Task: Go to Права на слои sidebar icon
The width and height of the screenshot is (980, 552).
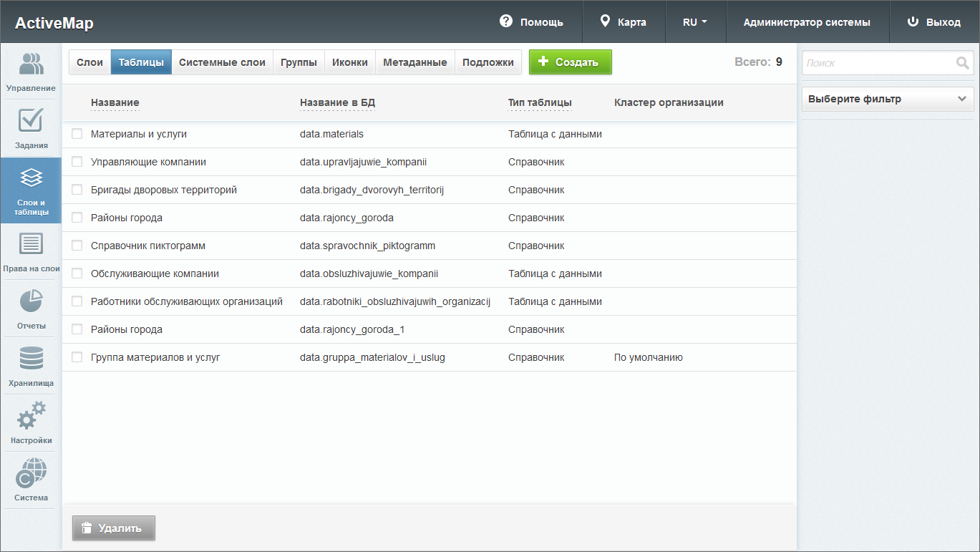Action: click(x=31, y=245)
